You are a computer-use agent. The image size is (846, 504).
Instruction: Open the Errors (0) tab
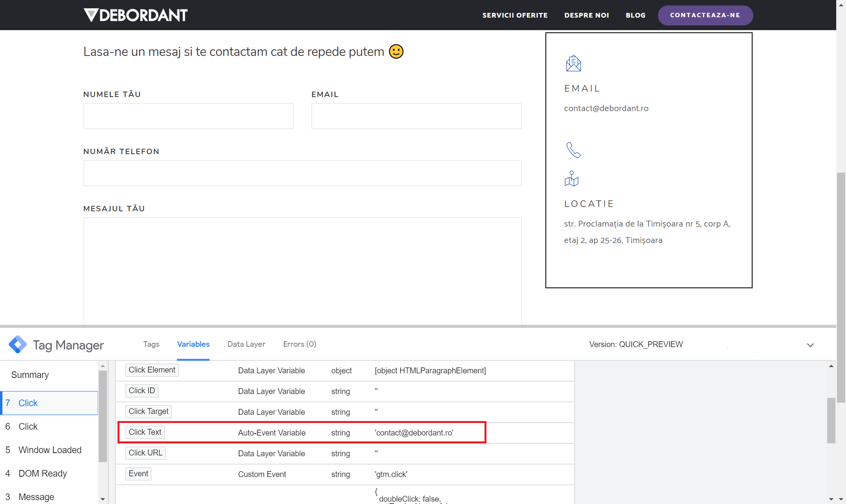point(300,344)
